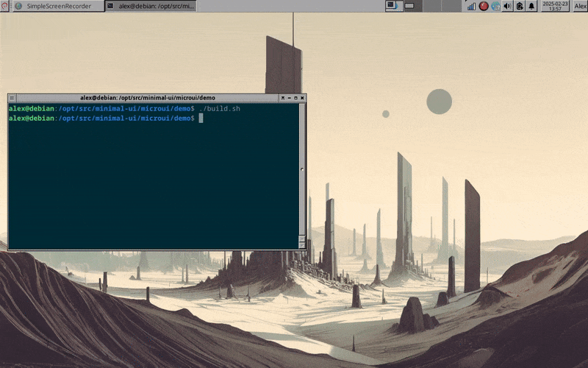Switch to the alex@debian terminal taskbar entry
The width and height of the screenshot is (588, 368).
point(151,6)
